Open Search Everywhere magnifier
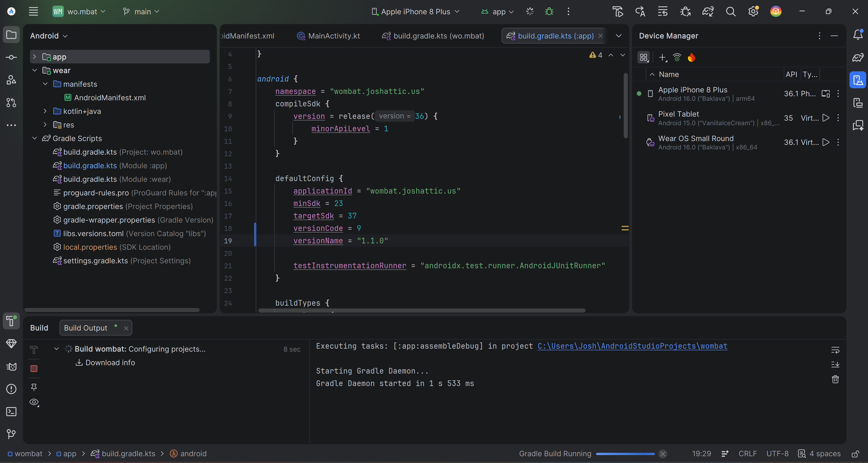This screenshot has width=868, height=463. tap(730, 12)
